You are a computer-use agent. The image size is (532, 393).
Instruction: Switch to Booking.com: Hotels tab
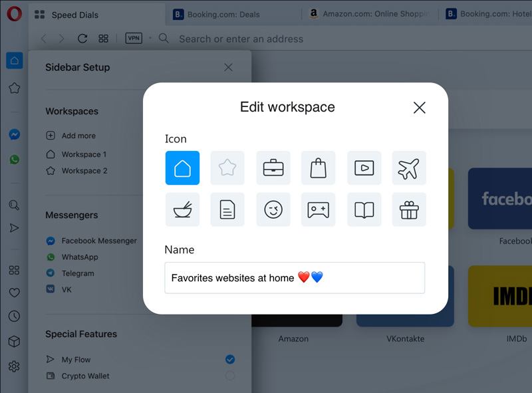click(486, 14)
